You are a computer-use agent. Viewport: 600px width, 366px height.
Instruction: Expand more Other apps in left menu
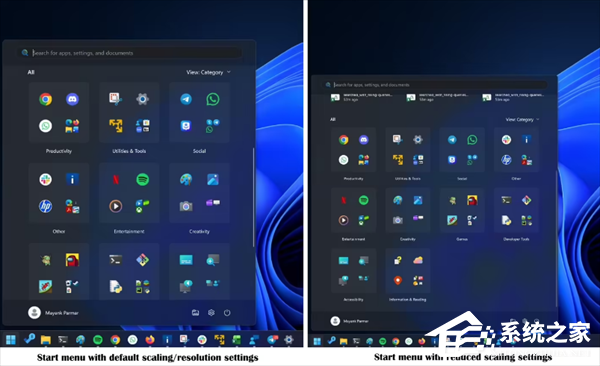72,206
